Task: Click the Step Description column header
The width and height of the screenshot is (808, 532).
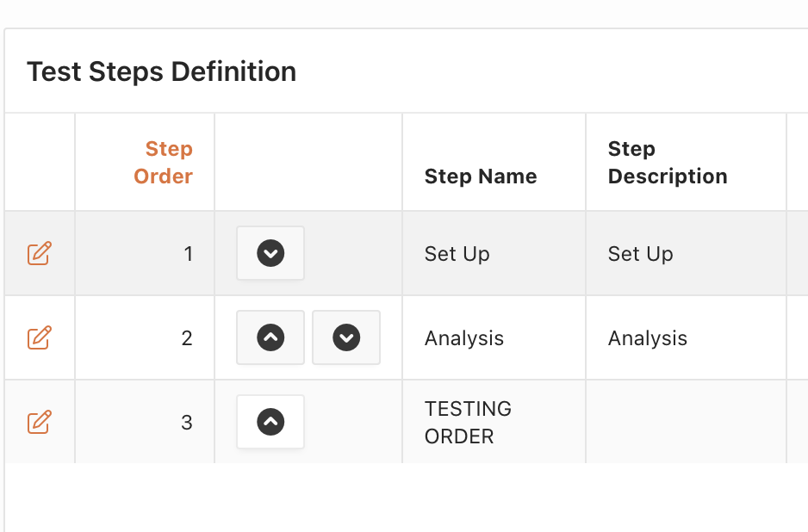Action: [667, 163]
